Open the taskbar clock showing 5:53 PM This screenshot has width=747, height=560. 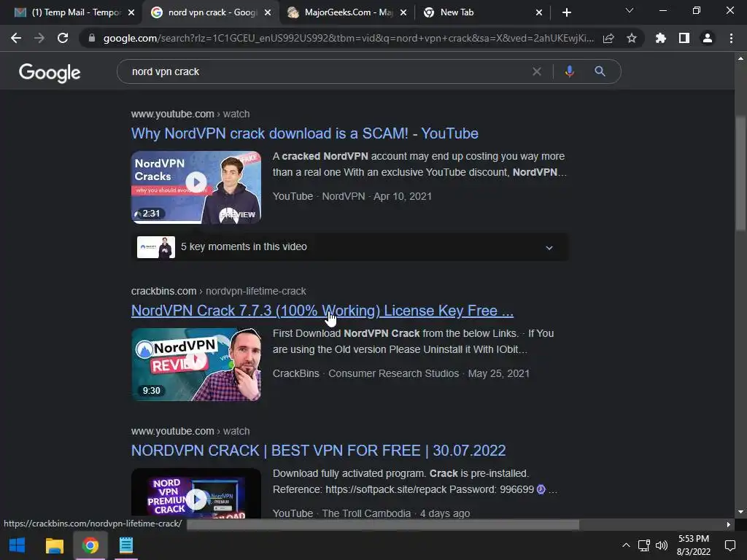(694, 545)
